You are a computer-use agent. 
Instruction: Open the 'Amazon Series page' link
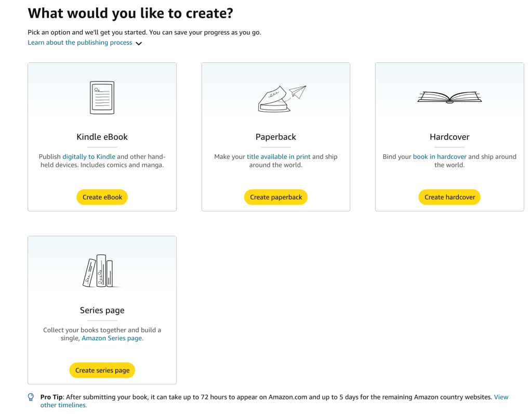[x=112, y=338]
